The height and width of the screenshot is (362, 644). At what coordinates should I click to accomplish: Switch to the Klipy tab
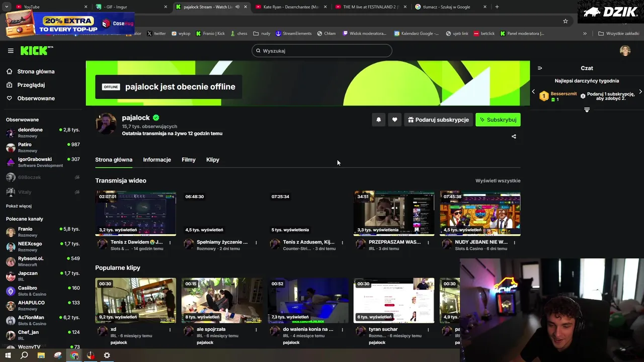(x=213, y=160)
